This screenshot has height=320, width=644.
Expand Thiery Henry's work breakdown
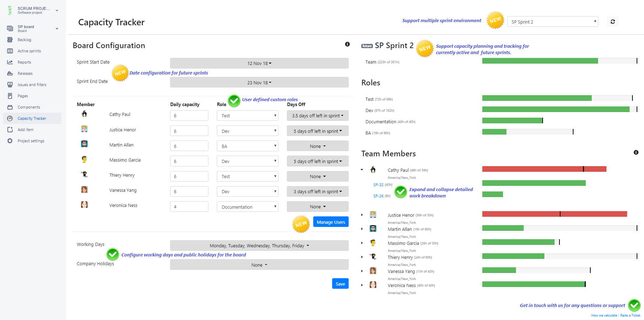click(362, 257)
